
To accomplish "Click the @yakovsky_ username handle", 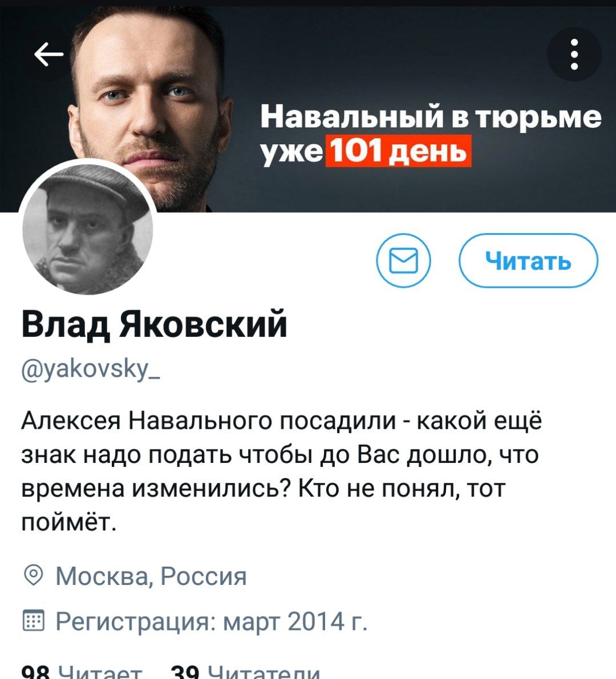I will click(91, 370).
